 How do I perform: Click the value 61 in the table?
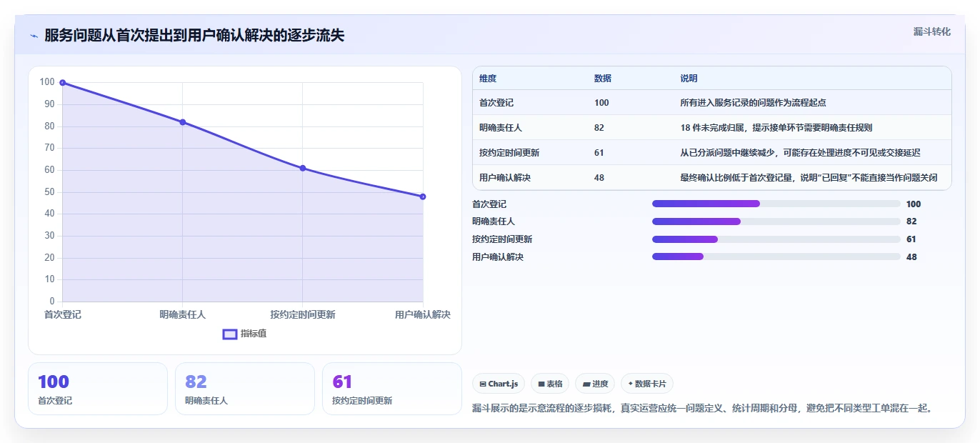tap(599, 153)
